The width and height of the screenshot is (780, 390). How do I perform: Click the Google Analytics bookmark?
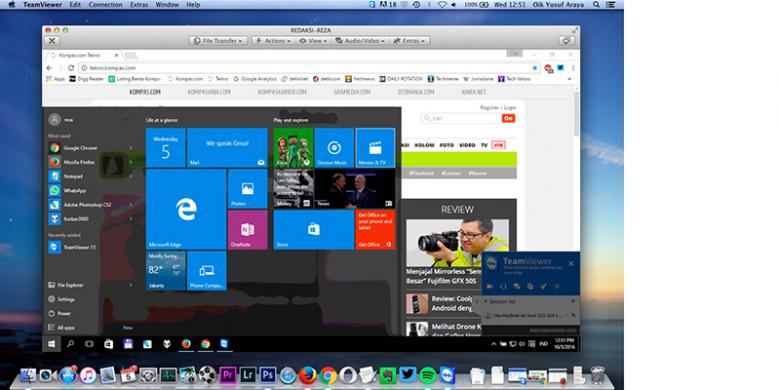[x=255, y=79]
